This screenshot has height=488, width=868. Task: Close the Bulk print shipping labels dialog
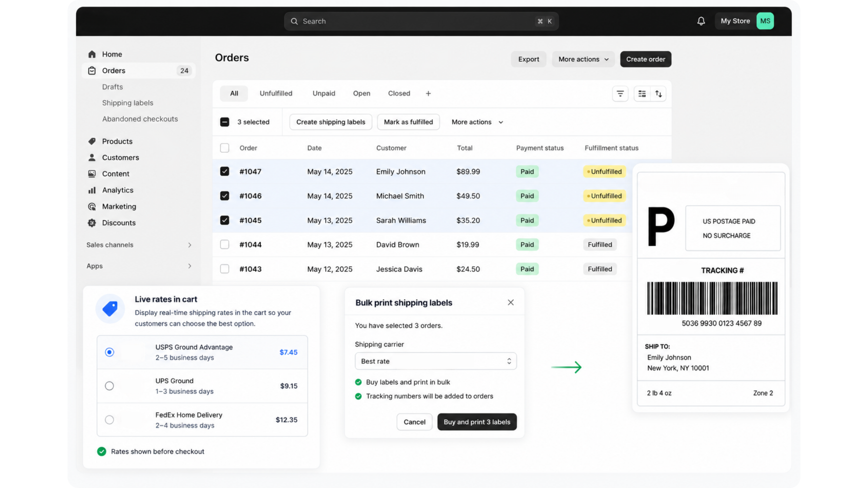[510, 302]
